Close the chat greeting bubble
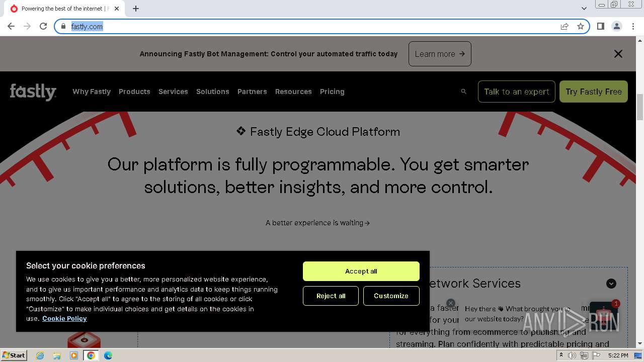Viewport: 644px width, 362px height. point(451,303)
